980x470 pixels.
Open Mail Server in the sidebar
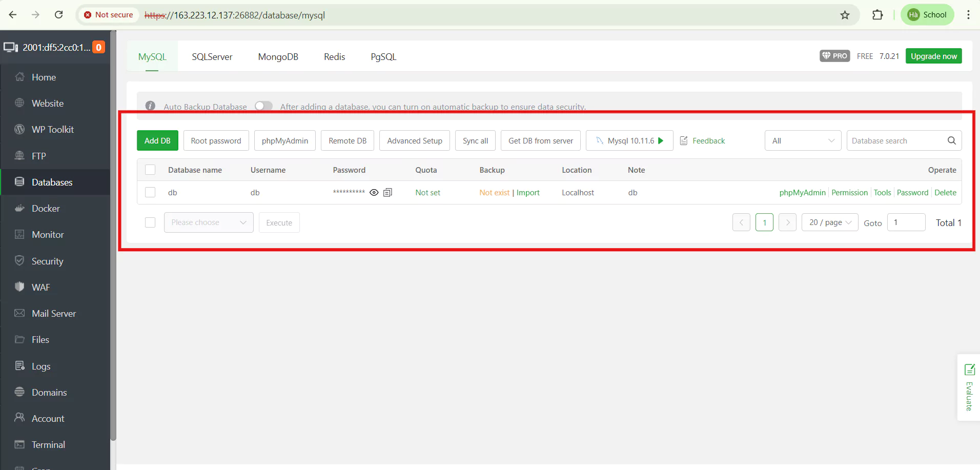55,313
